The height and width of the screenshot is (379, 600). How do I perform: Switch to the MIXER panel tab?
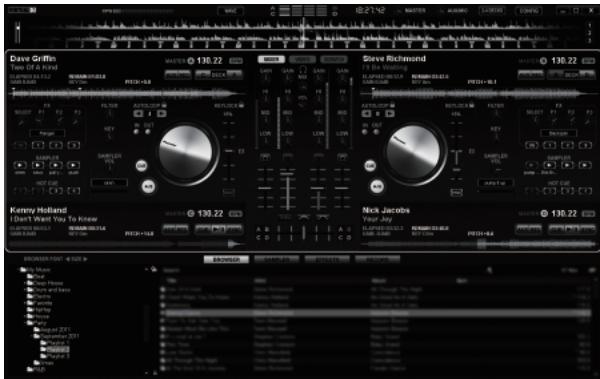coord(271,59)
